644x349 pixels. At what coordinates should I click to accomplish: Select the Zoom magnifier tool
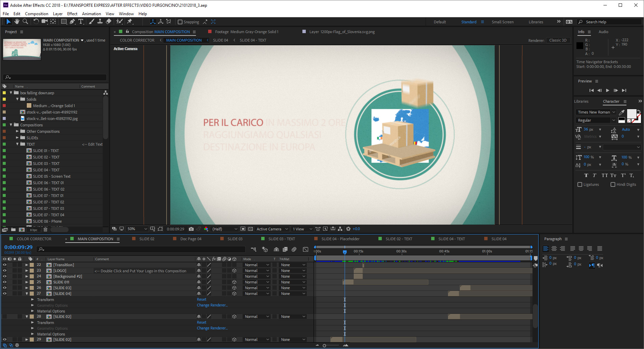click(x=25, y=22)
